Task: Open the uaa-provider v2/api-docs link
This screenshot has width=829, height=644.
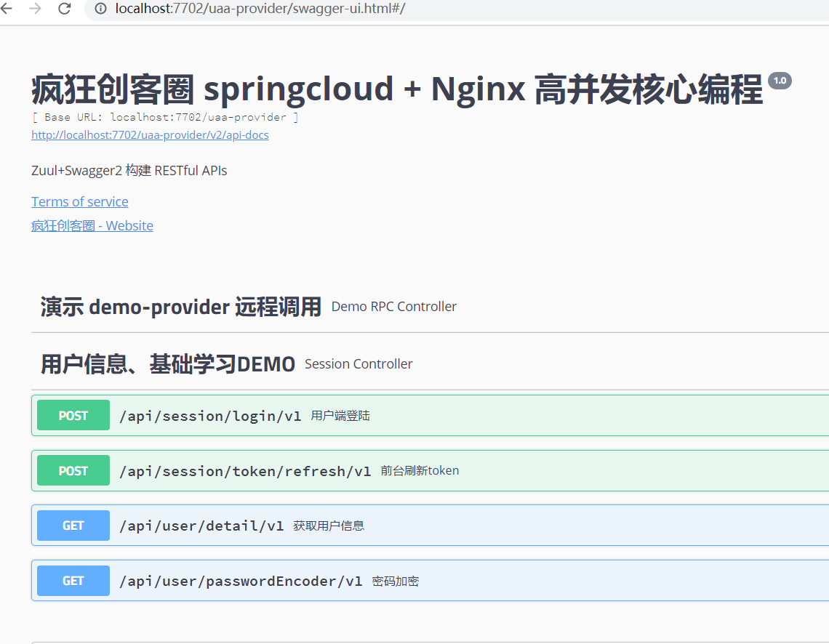Action: [x=150, y=135]
